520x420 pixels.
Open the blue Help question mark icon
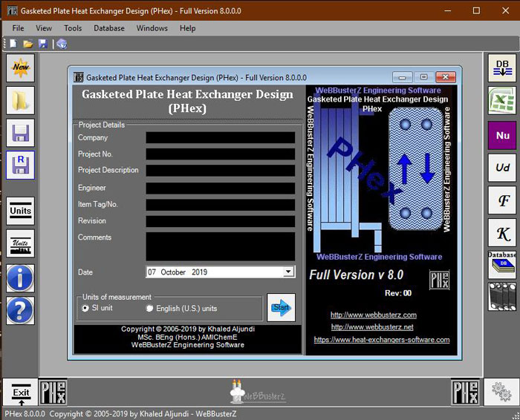click(20, 309)
